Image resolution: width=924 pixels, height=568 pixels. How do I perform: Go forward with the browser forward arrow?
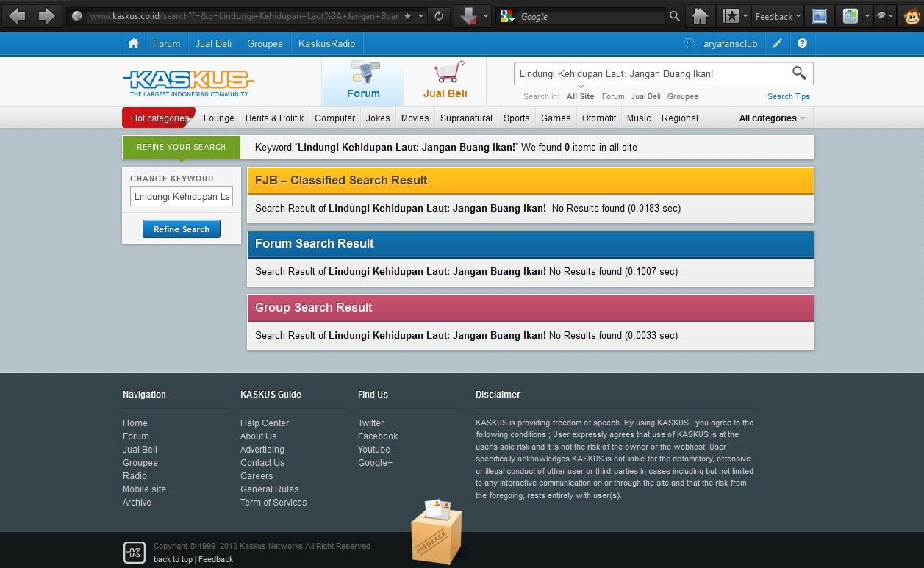point(46,15)
